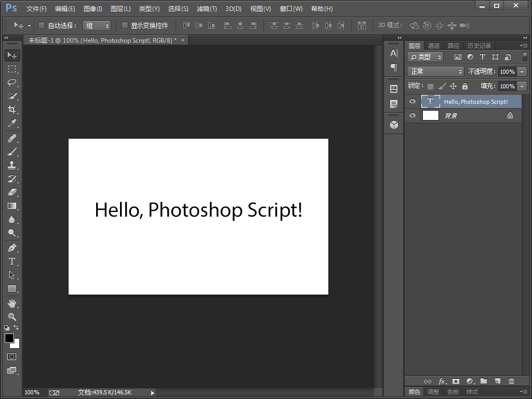Select the Zoom tool

pos(12,317)
